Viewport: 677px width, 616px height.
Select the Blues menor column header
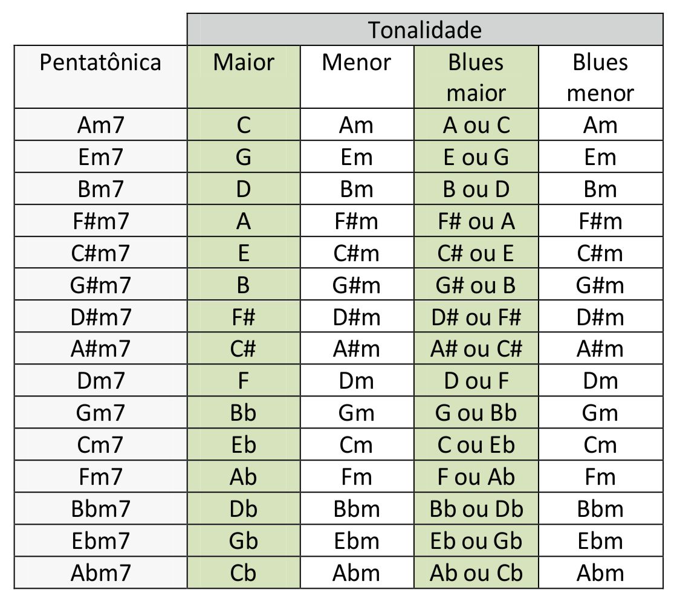601,77
